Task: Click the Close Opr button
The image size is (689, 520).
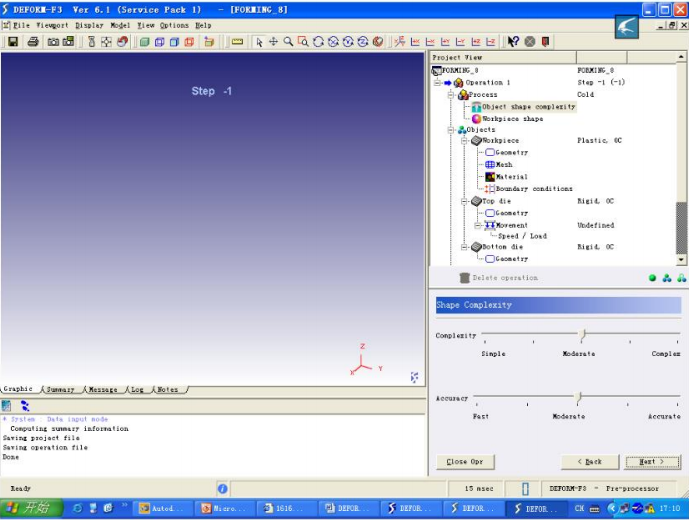Action: click(x=465, y=462)
